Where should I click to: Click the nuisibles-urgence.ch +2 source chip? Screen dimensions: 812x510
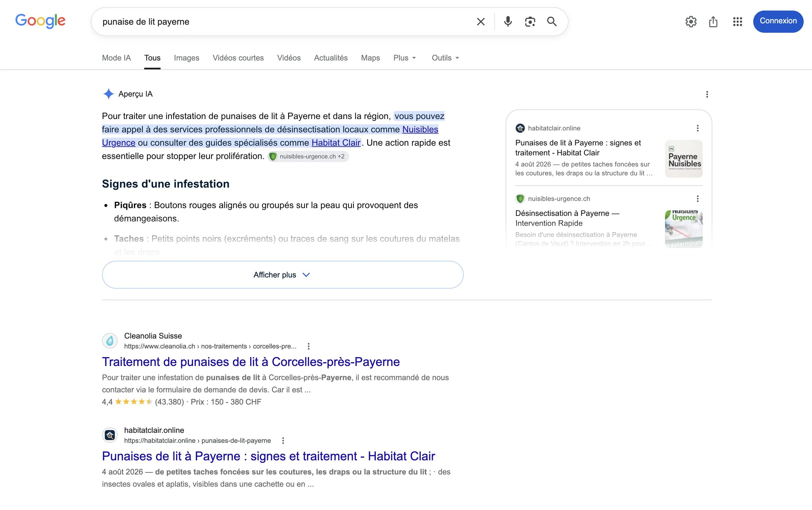[308, 156]
